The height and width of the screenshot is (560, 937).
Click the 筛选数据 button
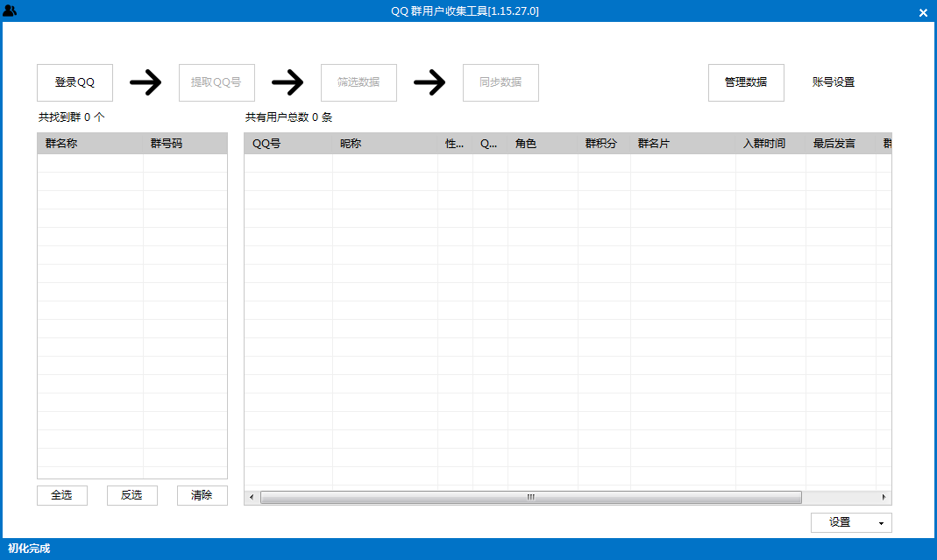point(358,82)
